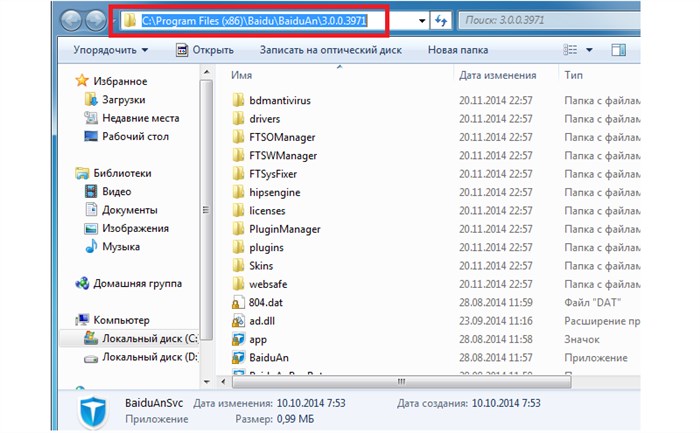
Task: Select the plugins folder icon
Action: coord(238,247)
